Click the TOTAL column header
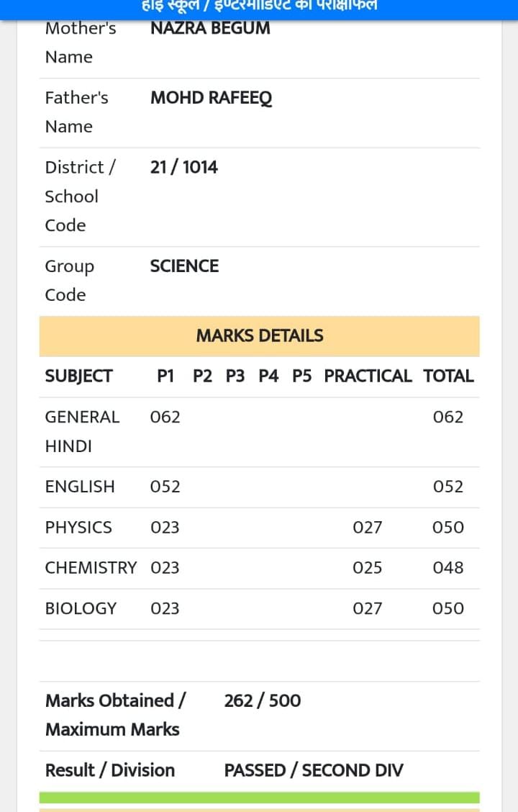 click(x=448, y=376)
